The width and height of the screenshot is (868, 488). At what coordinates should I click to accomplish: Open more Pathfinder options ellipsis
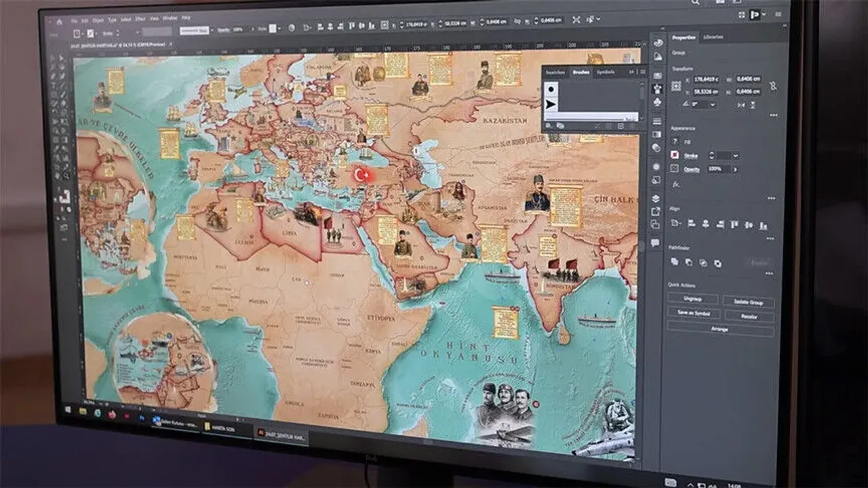tap(768, 274)
